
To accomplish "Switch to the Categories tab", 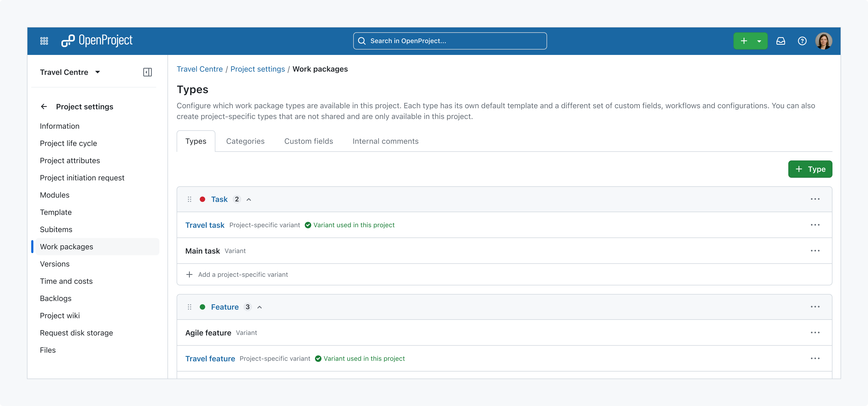I will [x=245, y=141].
